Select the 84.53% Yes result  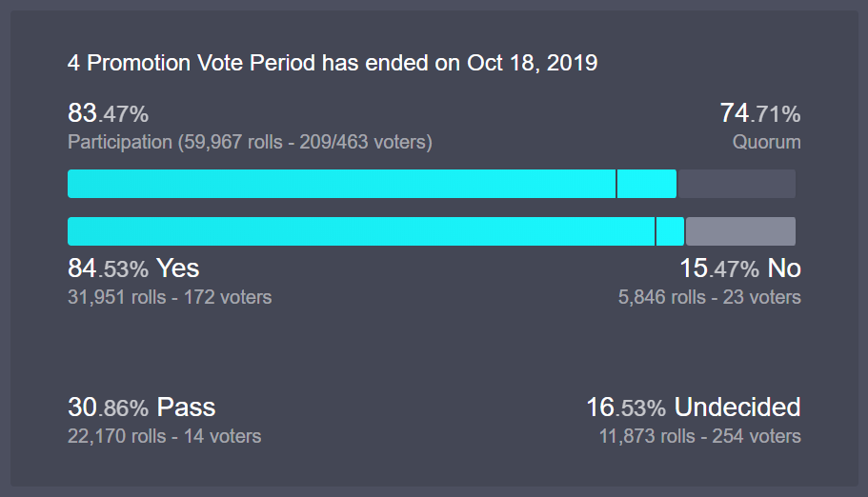tap(133, 268)
